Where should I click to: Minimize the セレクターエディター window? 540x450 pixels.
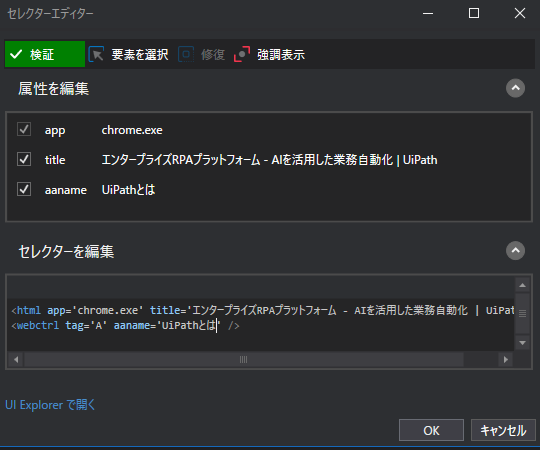[x=428, y=13]
